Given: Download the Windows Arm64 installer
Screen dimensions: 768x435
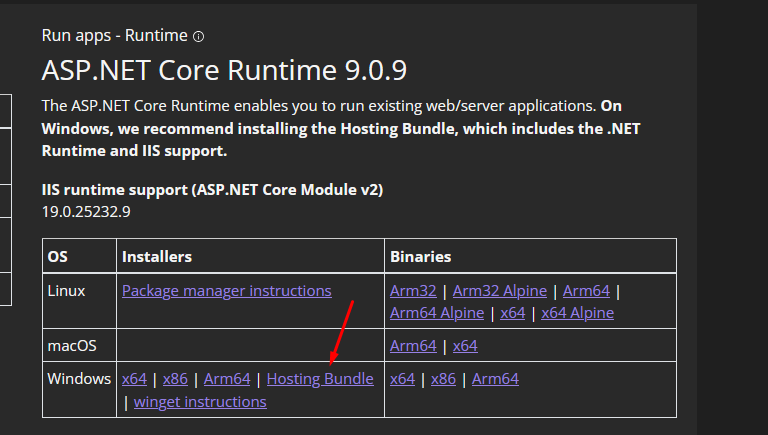Looking at the screenshot, I should 227,379.
